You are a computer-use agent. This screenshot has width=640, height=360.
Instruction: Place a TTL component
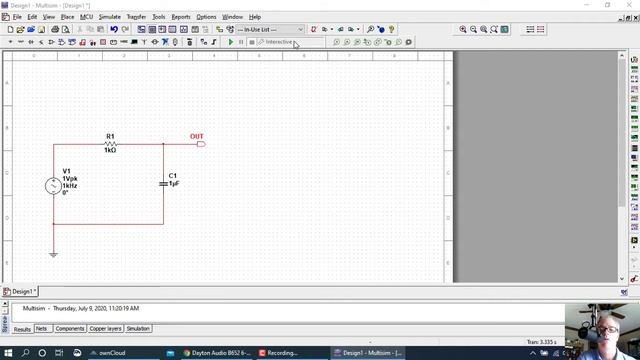(62, 42)
